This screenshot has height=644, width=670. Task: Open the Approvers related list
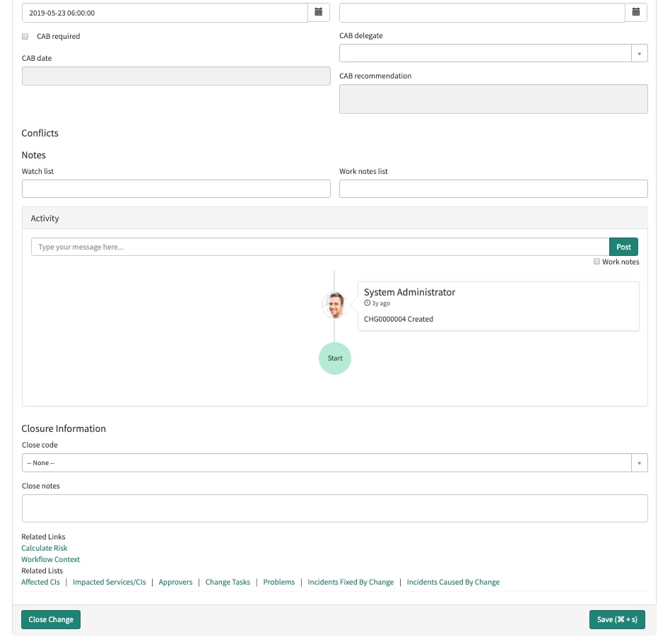click(x=175, y=582)
